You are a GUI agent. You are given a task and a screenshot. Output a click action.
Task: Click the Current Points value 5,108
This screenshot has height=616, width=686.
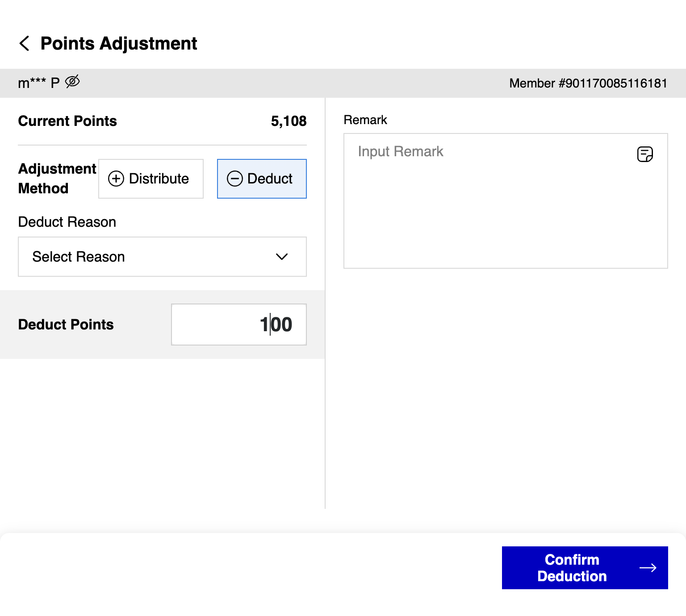click(289, 121)
